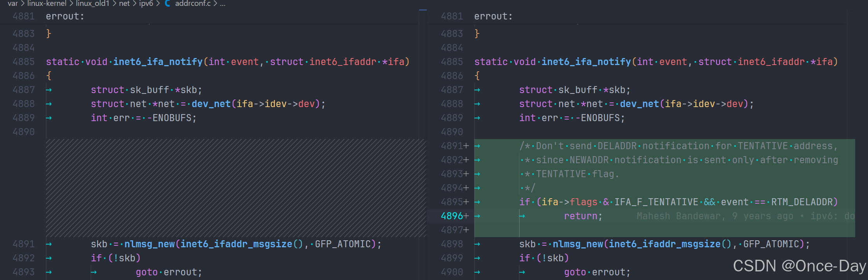The height and width of the screenshot is (280, 868).
Task: Open the 'net' breadcrumb folder
Action: [x=124, y=4]
